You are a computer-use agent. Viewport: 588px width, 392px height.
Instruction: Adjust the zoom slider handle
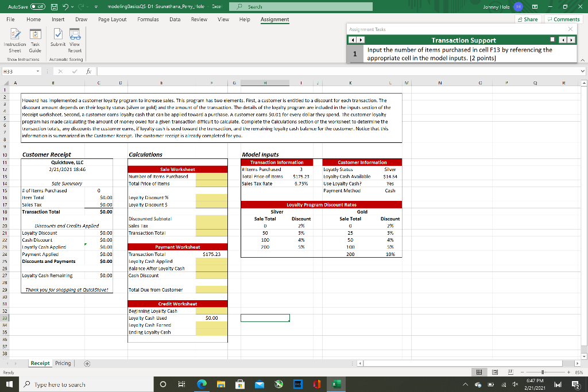pyautogui.click(x=543, y=372)
